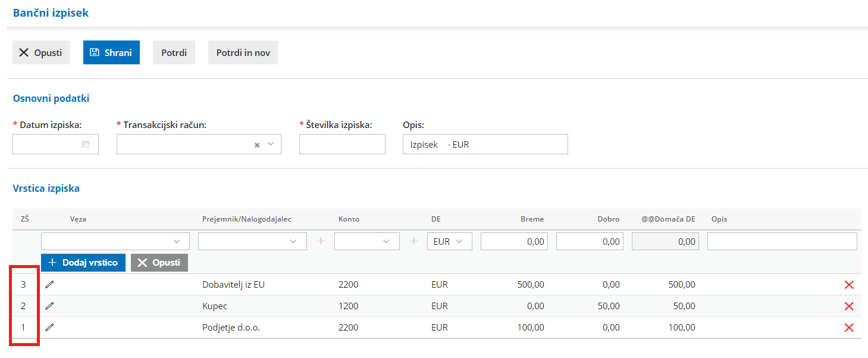Click the Podjetje d.o.o. cell
Viewport: 868px width, 358px height.
point(231,328)
